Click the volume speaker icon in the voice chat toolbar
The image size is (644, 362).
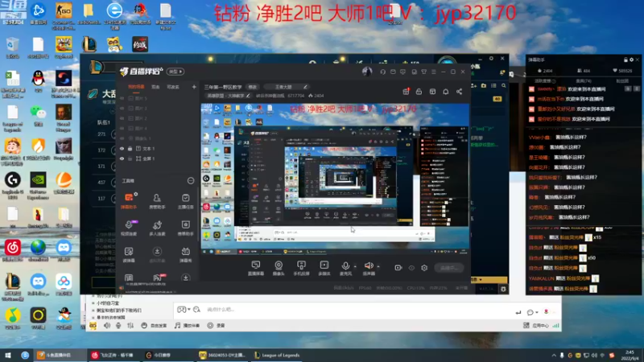pos(107,326)
